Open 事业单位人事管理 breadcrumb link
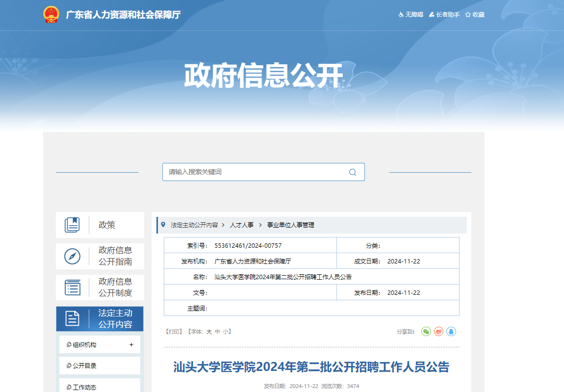The height and width of the screenshot is (392, 564). tap(290, 225)
